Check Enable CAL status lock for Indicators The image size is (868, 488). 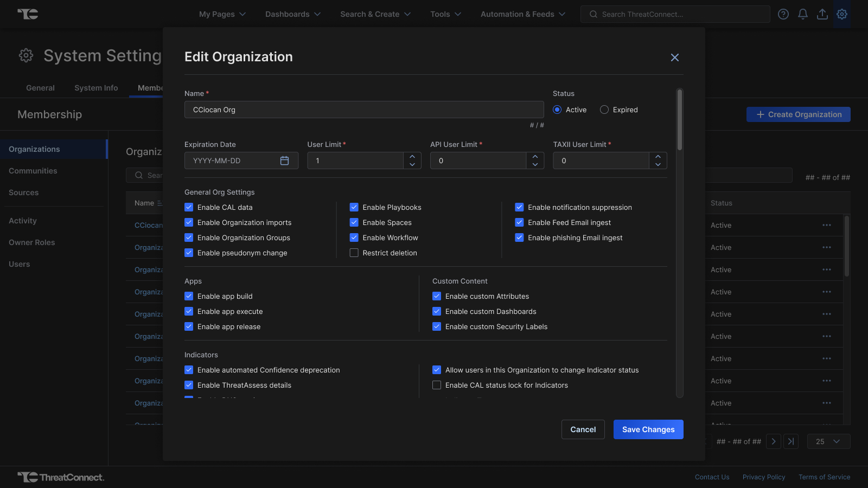[437, 385]
